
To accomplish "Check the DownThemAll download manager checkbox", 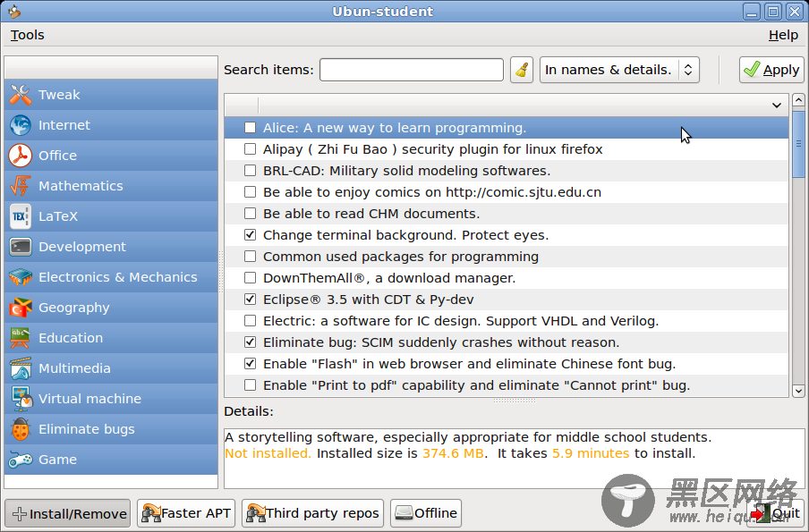I will pyautogui.click(x=251, y=278).
